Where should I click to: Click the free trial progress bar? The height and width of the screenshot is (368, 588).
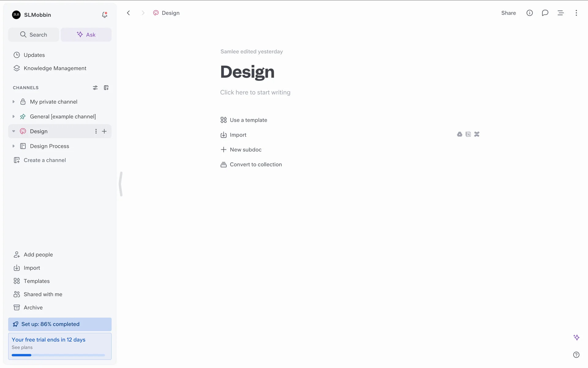click(x=58, y=355)
